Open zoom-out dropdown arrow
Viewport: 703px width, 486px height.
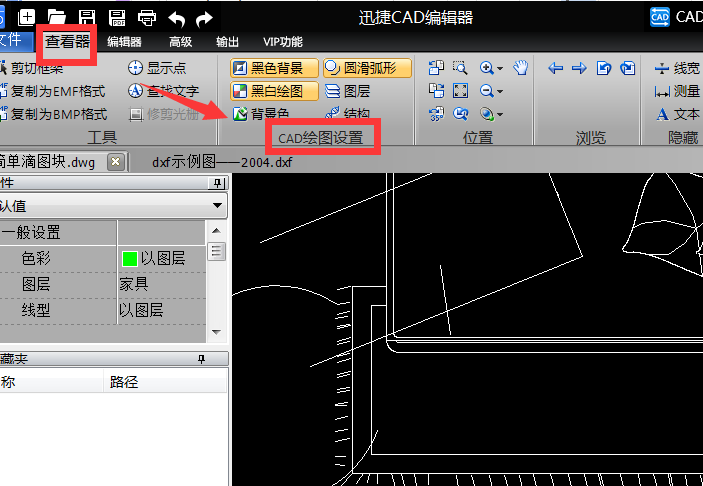[x=500, y=91]
